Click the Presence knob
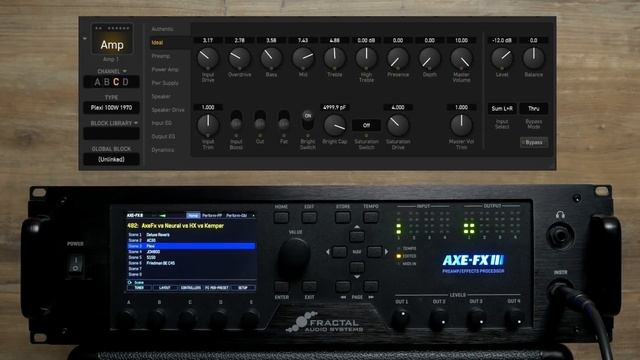The height and width of the screenshot is (360, 640). click(398, 58)
